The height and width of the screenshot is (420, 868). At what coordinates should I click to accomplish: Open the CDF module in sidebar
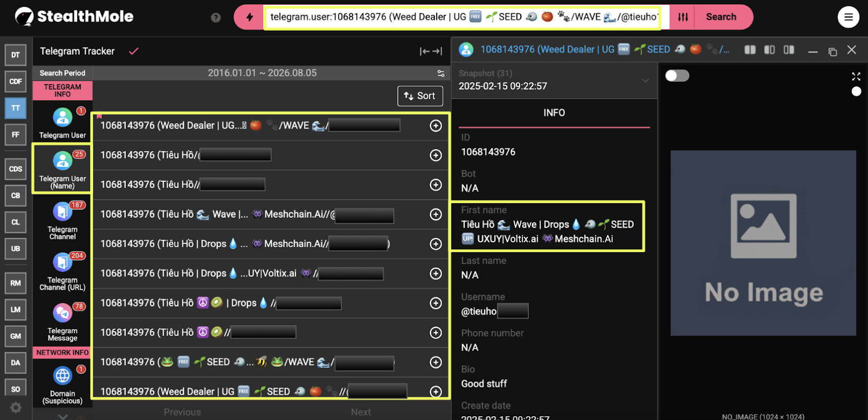16,81
